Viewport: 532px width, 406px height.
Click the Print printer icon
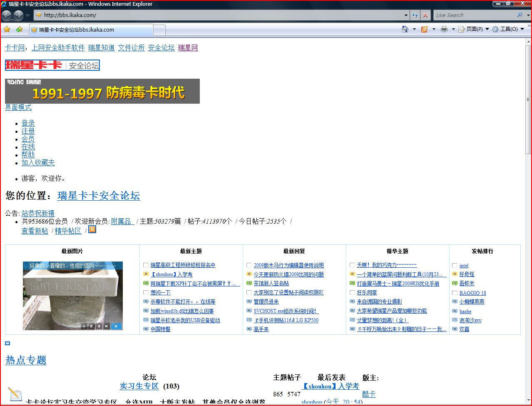pos(444,29)
